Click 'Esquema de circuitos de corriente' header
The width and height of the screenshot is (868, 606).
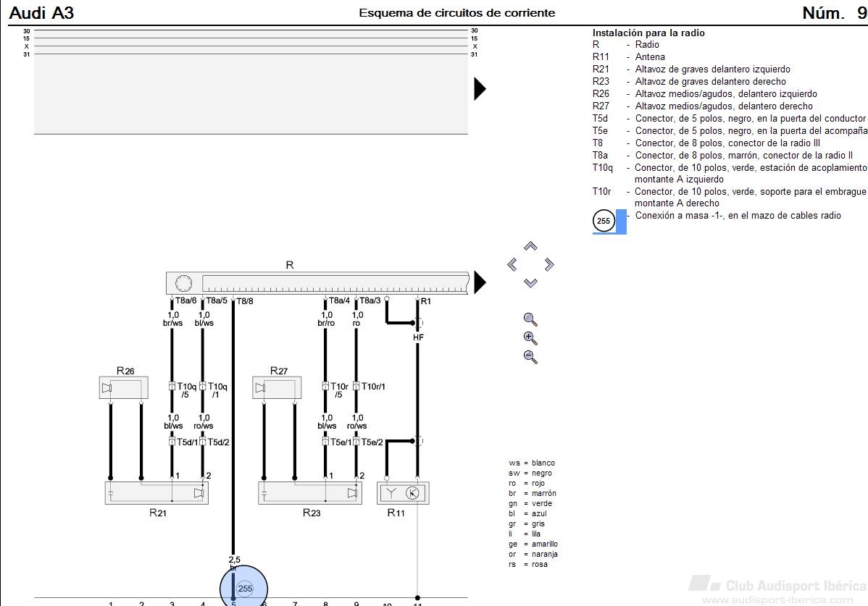pos(456,13)
